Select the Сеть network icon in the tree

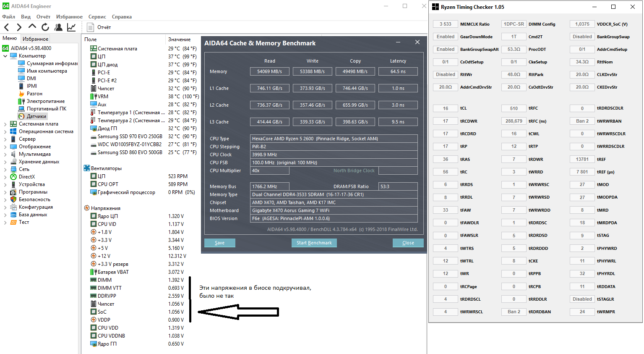[13, 169]
